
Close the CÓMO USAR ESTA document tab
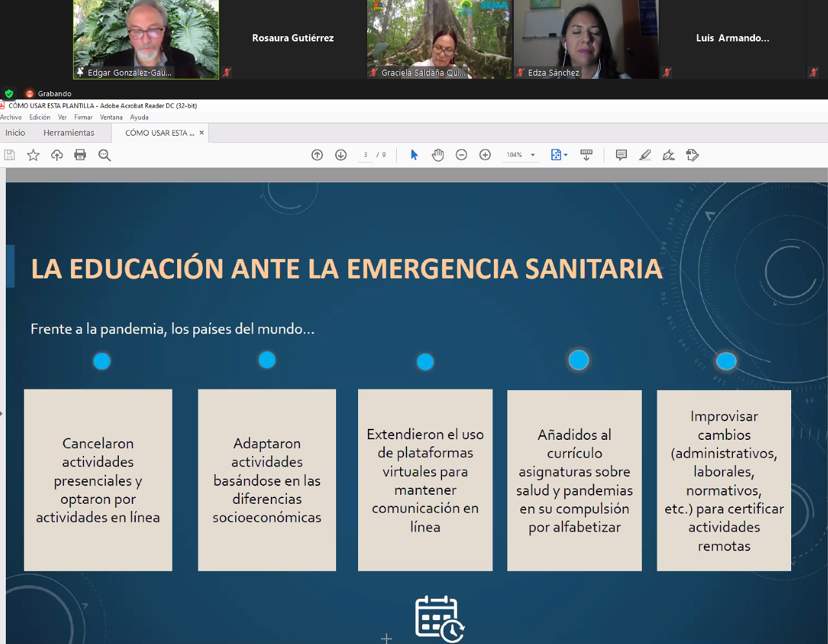202,133
